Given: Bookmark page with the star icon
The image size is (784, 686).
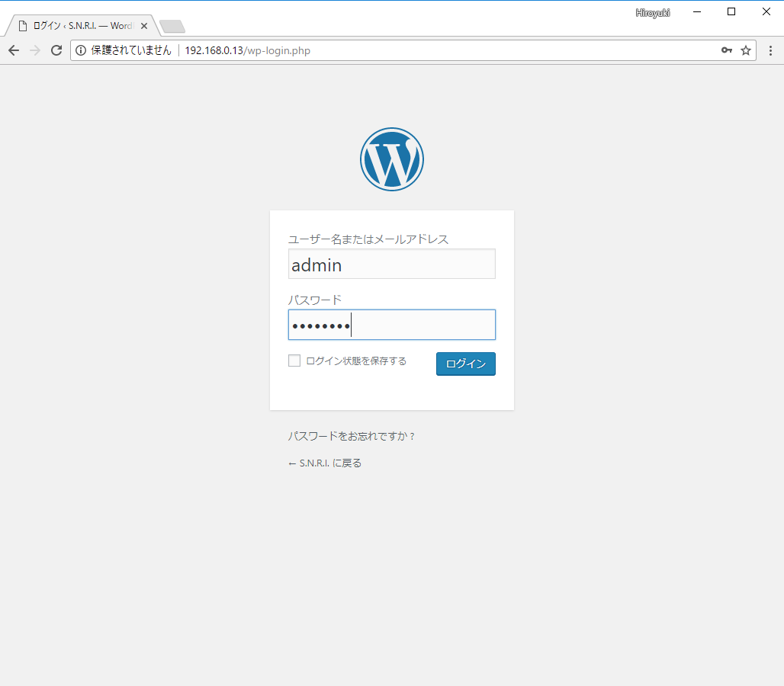Looking at the screenshot, I should pyautogui.click(x=746, y=50).
